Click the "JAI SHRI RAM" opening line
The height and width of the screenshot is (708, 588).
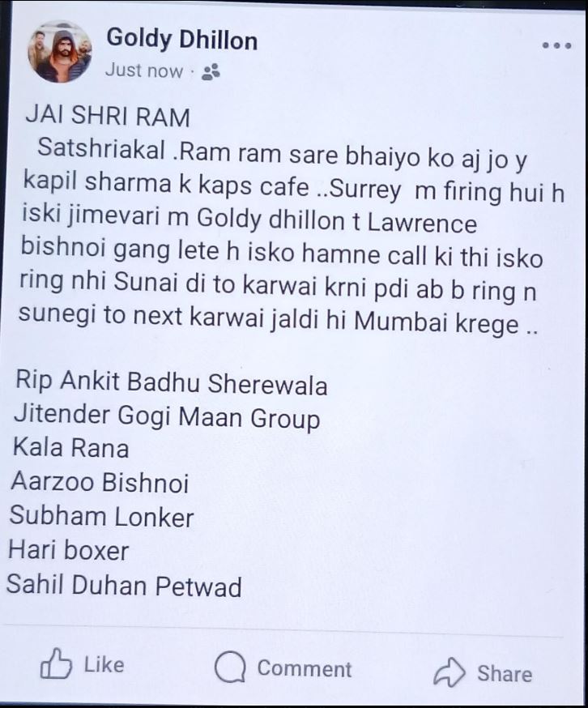point(108,117)
